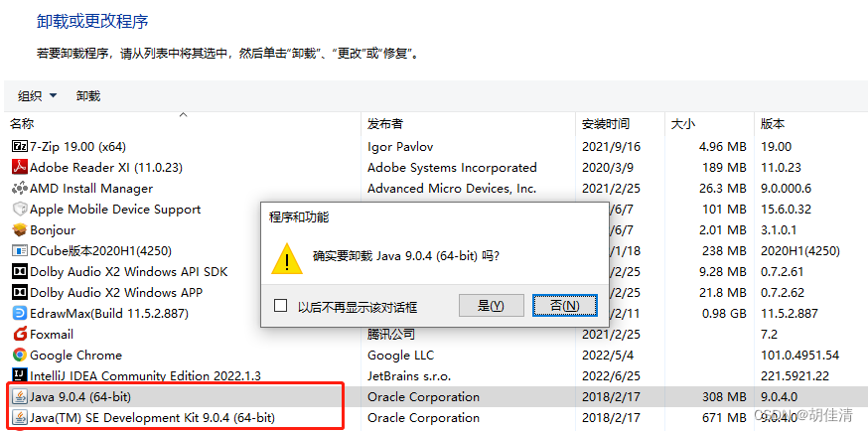Viewport: 868px width, 431px height.
Task: Click the Foxmail icon
Action: point(20,335)
